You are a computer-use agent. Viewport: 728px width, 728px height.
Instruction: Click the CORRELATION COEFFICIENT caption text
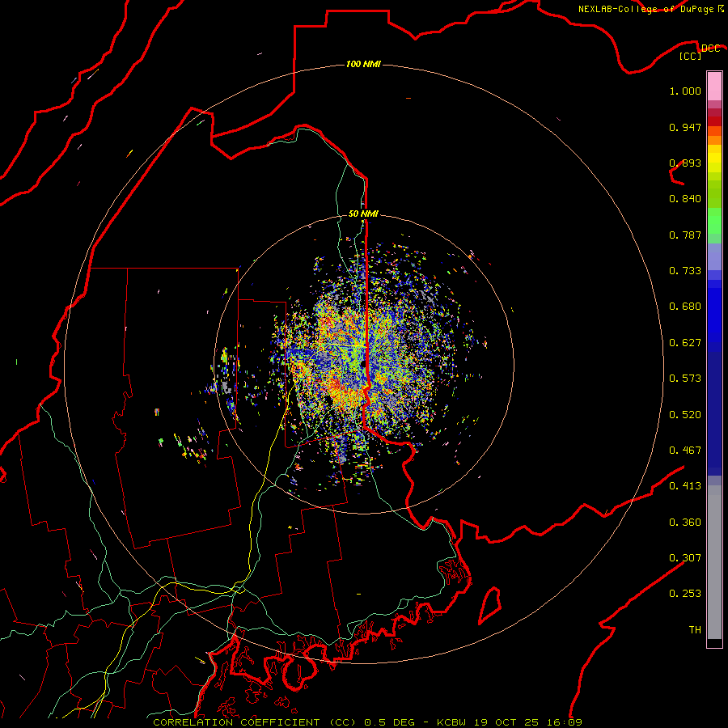tap(236, 722)
